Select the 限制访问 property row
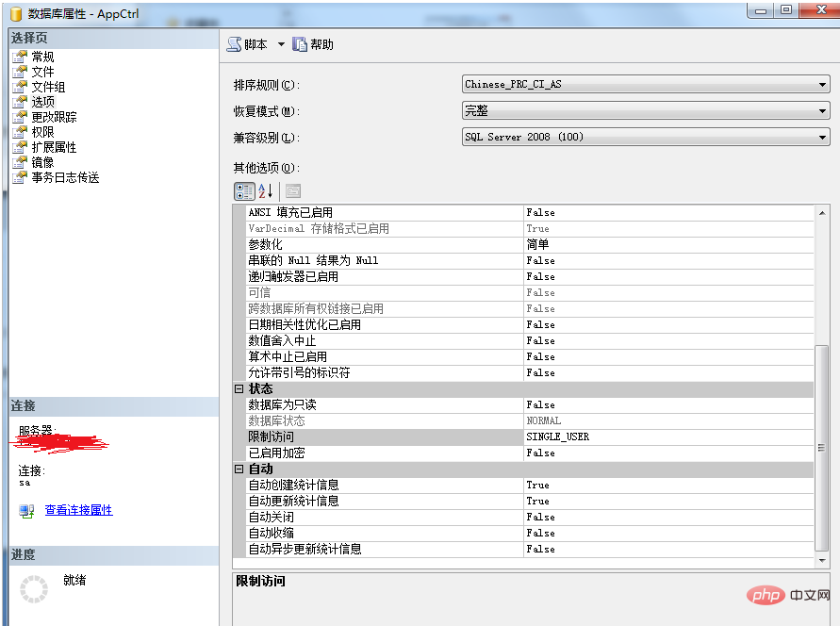Viewport: 840px width, 626px height. (x=530, y=437)
